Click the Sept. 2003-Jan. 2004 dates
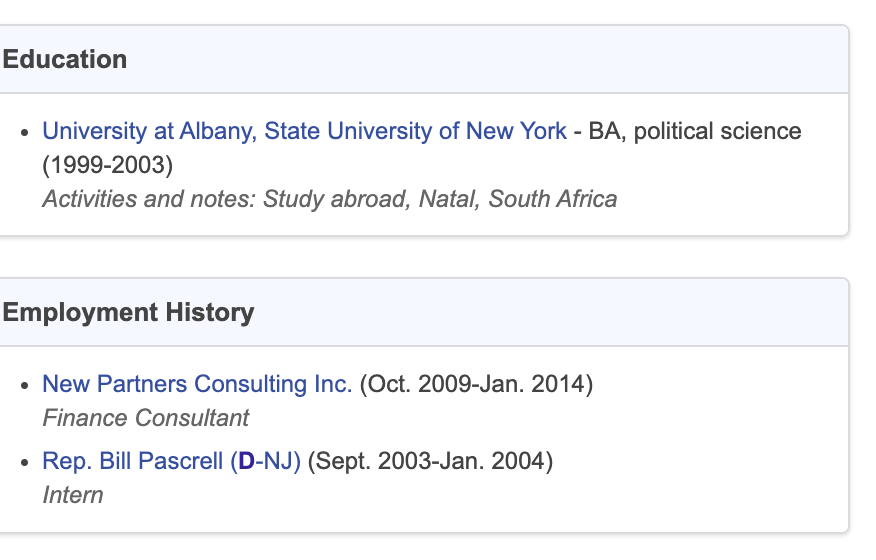876x560 pixels. (430, 461)
